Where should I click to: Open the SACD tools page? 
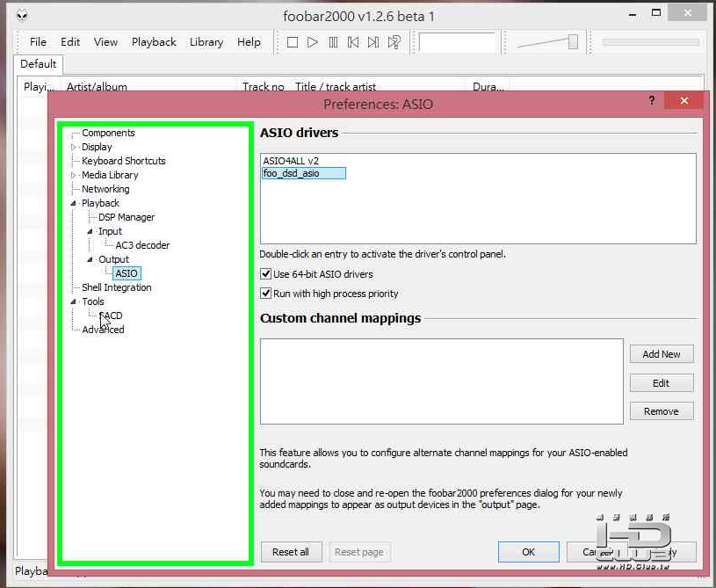(111, 316)
